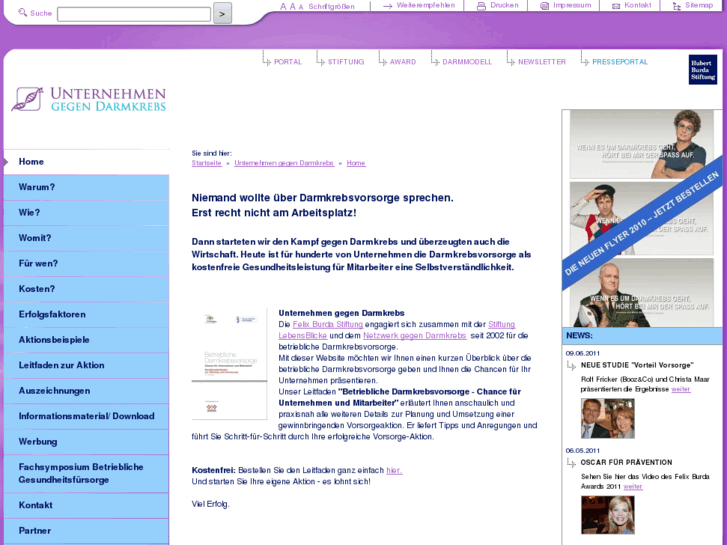
Task: Select the smallest font size A
Action: 301,7
